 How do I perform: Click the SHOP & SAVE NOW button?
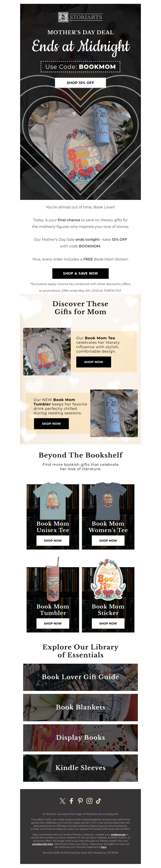(80, 273)
